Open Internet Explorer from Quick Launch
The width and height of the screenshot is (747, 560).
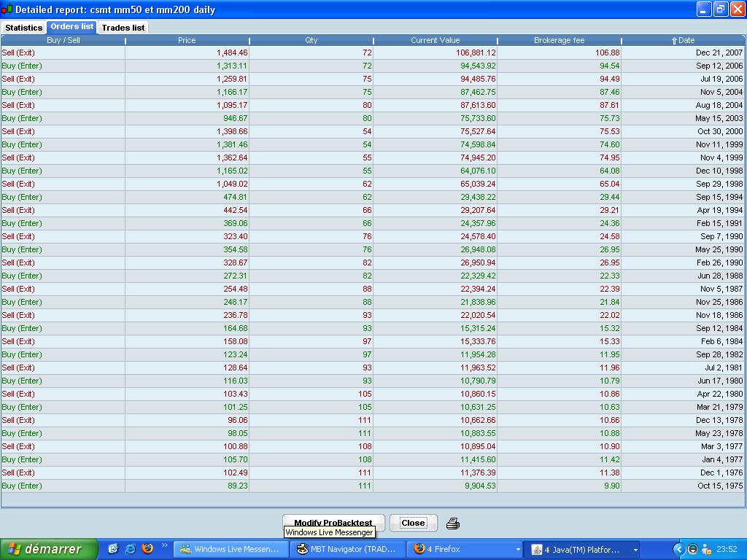[x=131, y=549]
